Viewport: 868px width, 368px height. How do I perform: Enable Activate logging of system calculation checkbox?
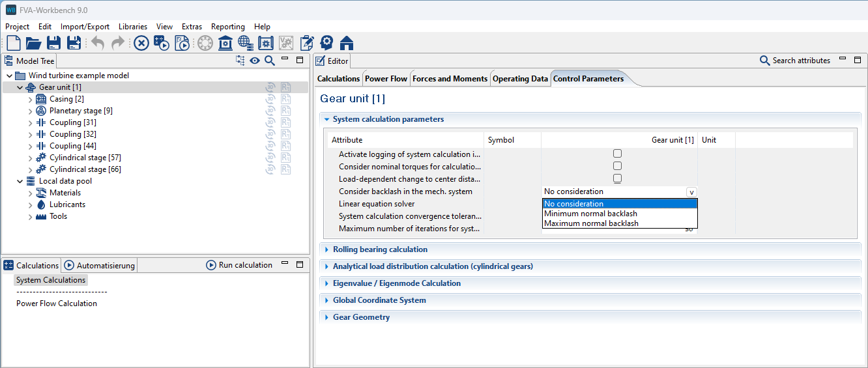click(617, 154)
